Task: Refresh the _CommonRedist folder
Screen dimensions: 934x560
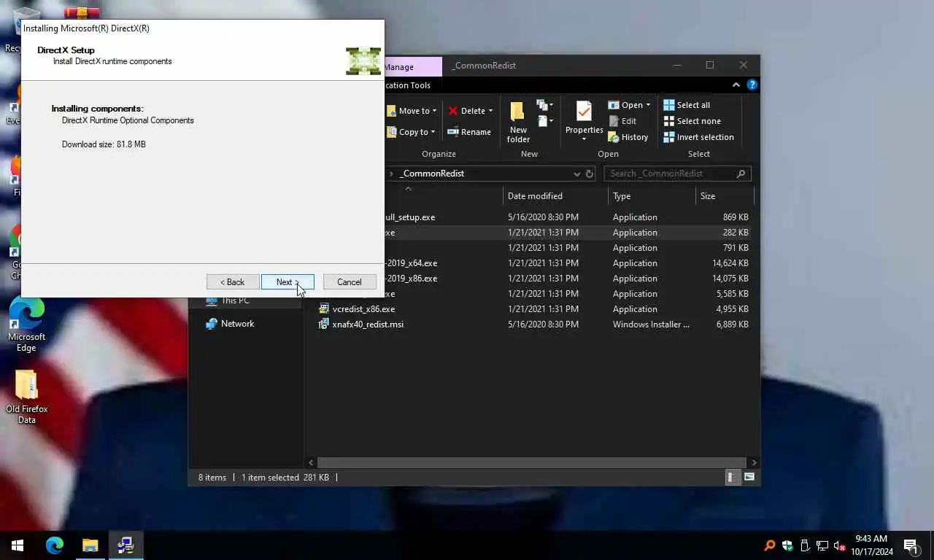Action: pyautogui.click(x=590, y=174)
